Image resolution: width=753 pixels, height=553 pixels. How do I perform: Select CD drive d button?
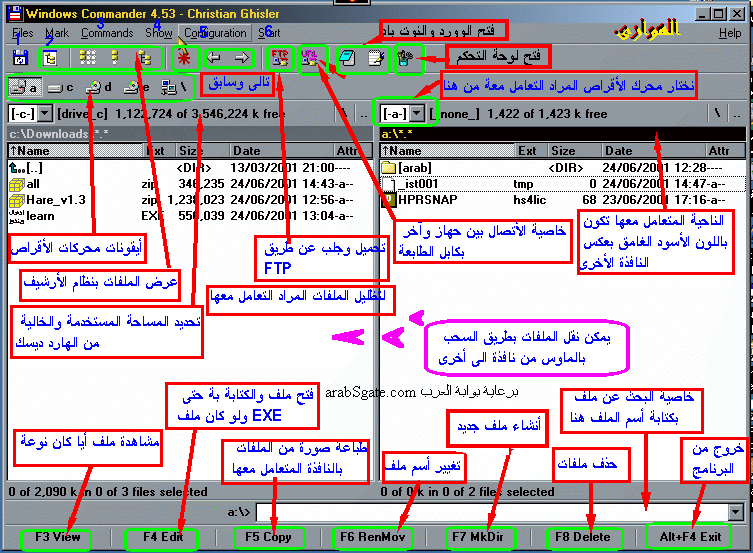tap(98, 87)
